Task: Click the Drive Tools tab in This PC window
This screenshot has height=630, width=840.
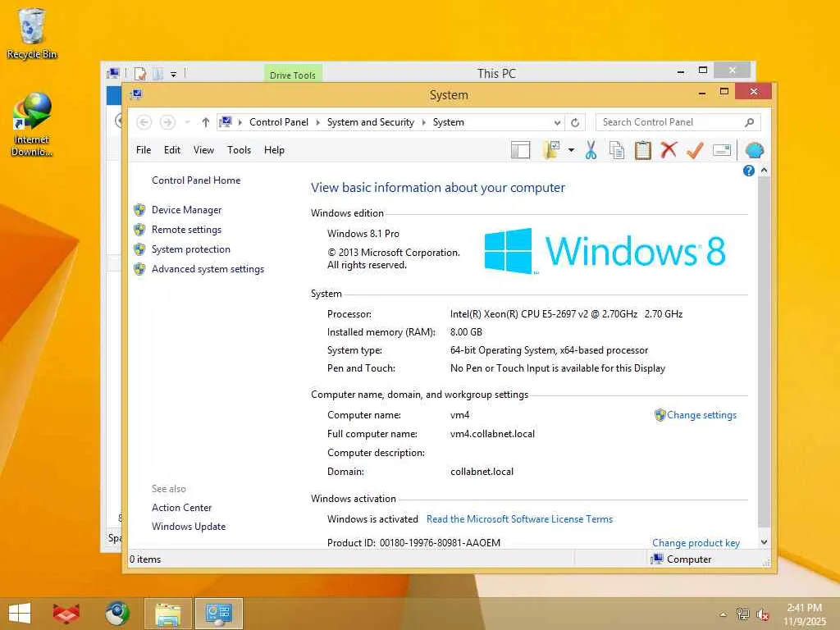Action: [293, 74]
